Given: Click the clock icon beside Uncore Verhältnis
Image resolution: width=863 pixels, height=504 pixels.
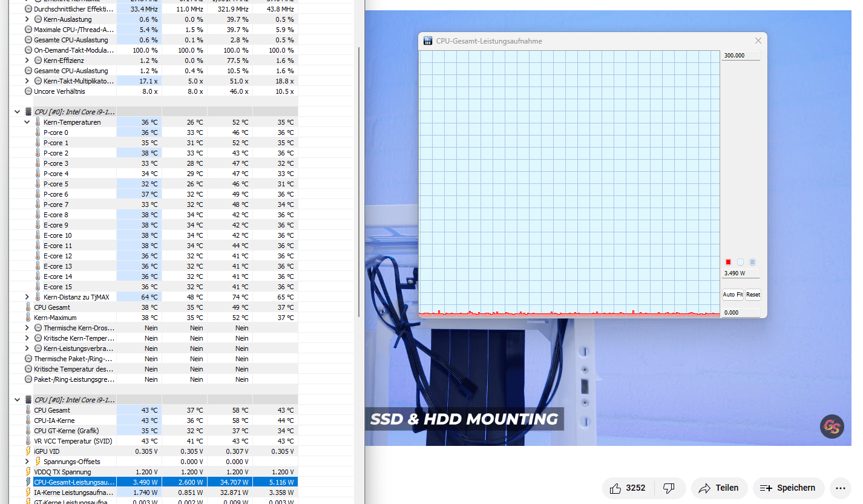Looking at the screenshot, I should click(28, 91).
